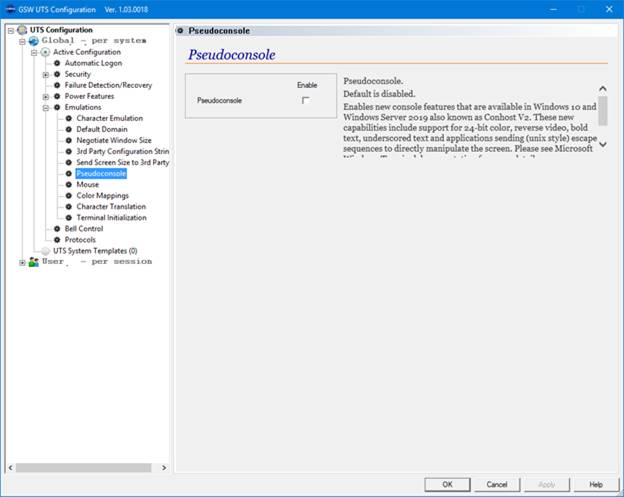This screenshot has height=497, width=624.
Task: Click the UTS System Templates icon
Action: pyautogui.click(x=45, y=250)
